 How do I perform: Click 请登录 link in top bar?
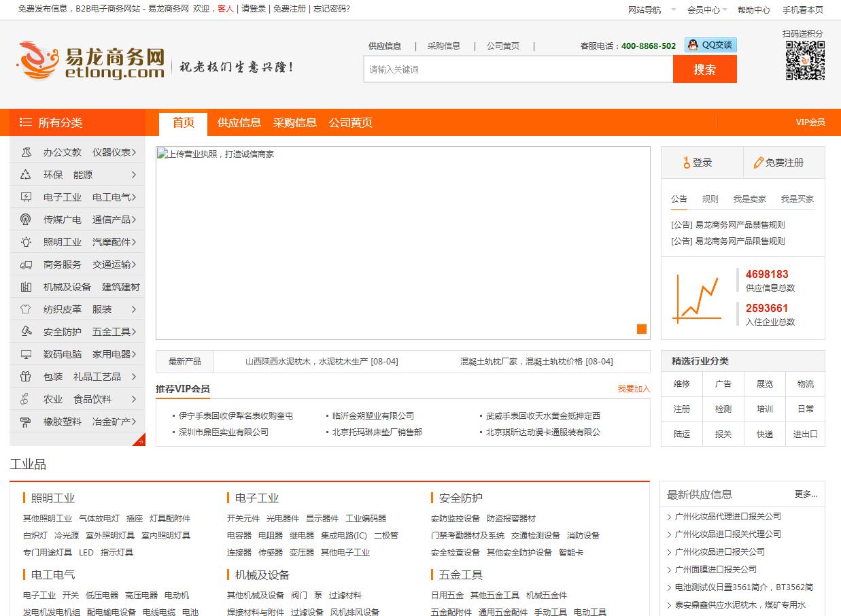[x=254, y=9]
